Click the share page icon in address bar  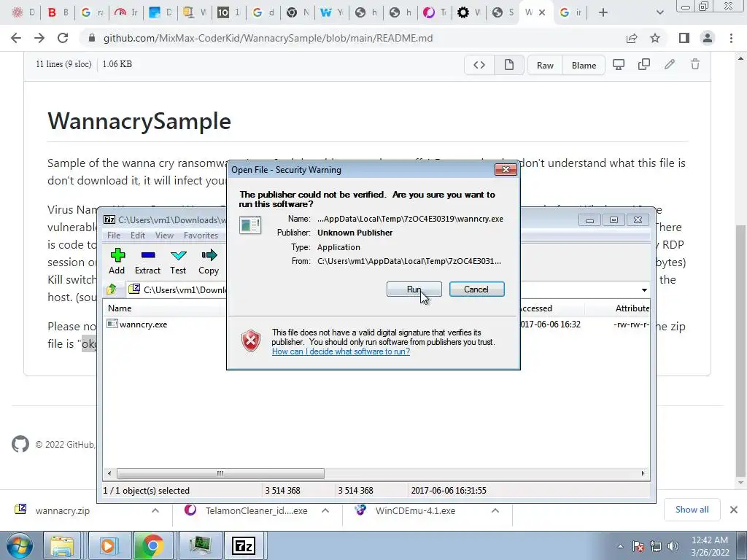click(x=632, y=38)
